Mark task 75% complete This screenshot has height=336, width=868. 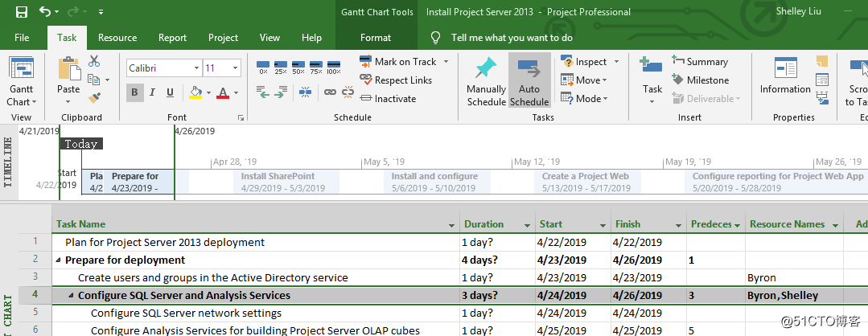(316, 68)
